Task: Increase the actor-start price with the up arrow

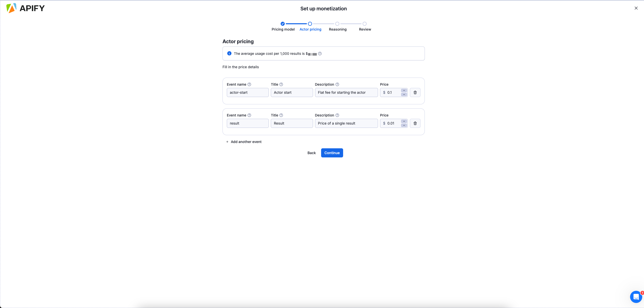Action: tap(404, 91)
